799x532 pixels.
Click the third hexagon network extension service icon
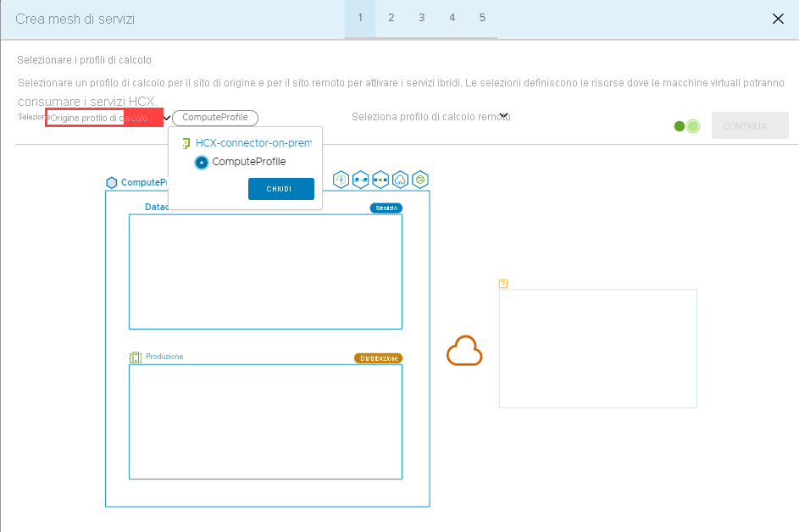[x=380, y=180]
